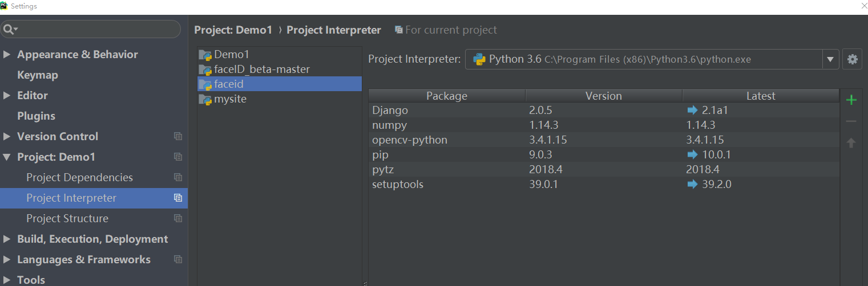
Task: Open the Project Interpreter dropdown arrow
Action: pyautogui.click(x=830, y=59)
